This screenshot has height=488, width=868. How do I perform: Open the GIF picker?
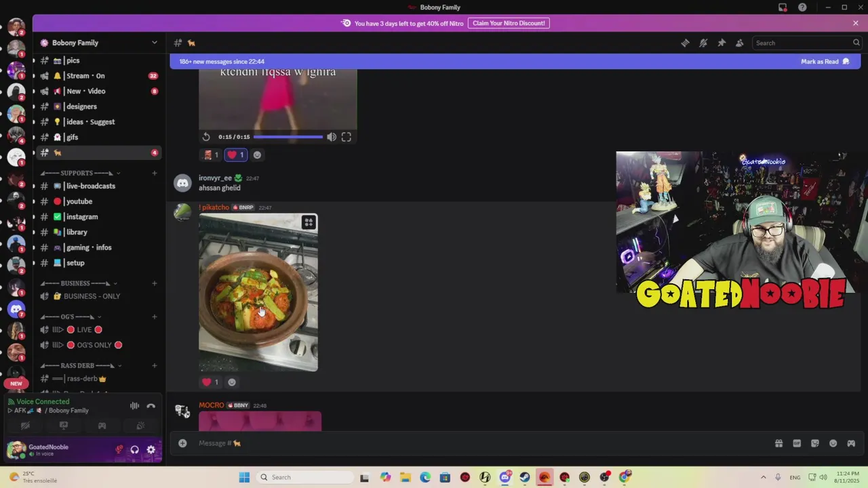pos(797,443)
